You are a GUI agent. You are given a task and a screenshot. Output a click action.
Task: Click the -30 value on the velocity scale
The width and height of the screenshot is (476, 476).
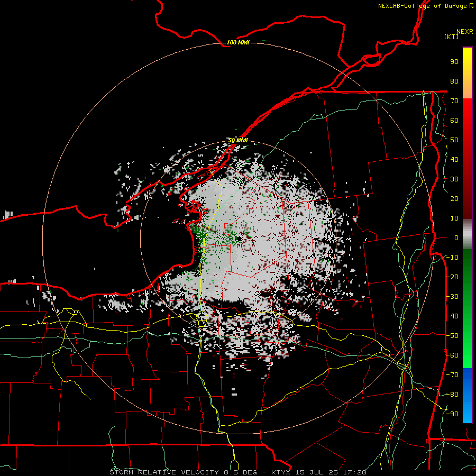point(452,297)
